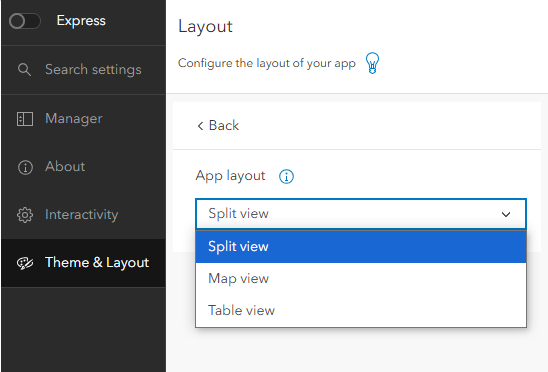This screenshot has width=548, height=372.
Task: Collapse the App layout dropdown arrow
Action: (506, 214)
